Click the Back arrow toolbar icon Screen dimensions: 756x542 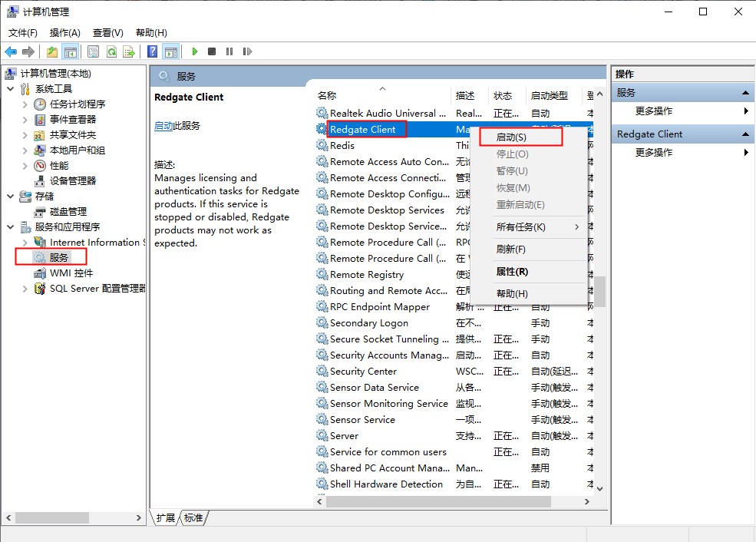11,51
